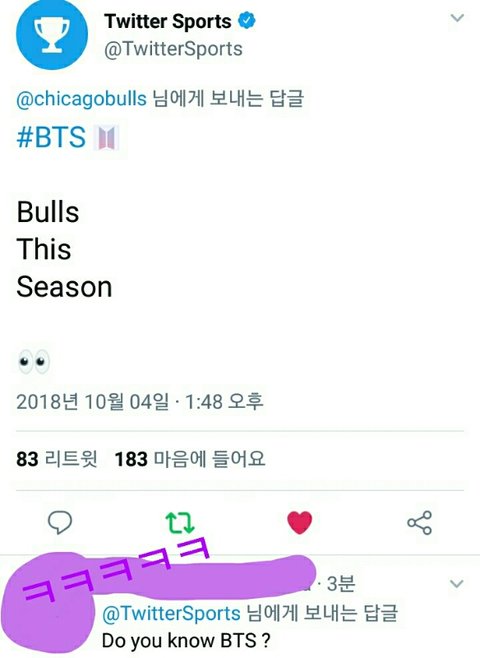The width and height of the screenshot is (480, 658).
Task: Unlike the tweet with red heart
Action: pyautogui.click(x=300, y=522)
